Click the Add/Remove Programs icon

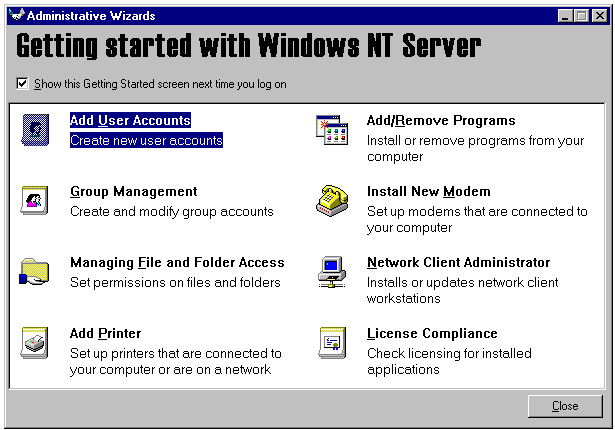[x=332, y=130]
